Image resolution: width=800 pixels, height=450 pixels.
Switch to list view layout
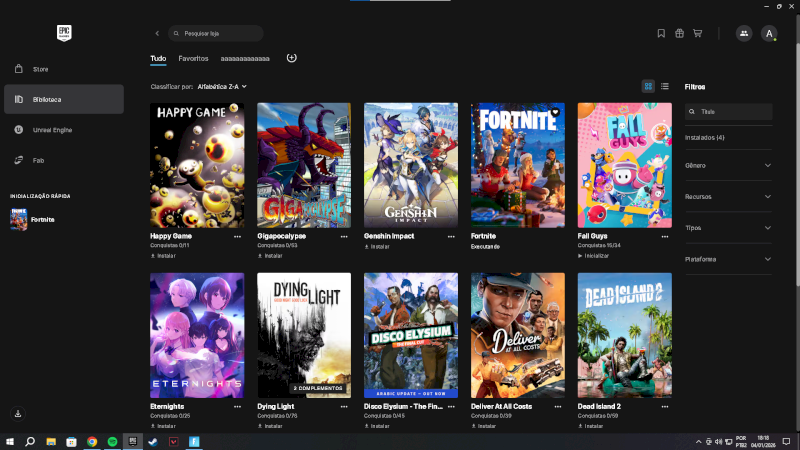[665, 87]
